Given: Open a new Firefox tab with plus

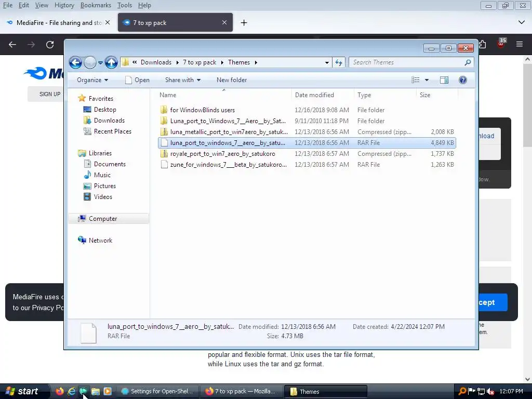Looking at the screenshot, I should (x=244, y=23).
